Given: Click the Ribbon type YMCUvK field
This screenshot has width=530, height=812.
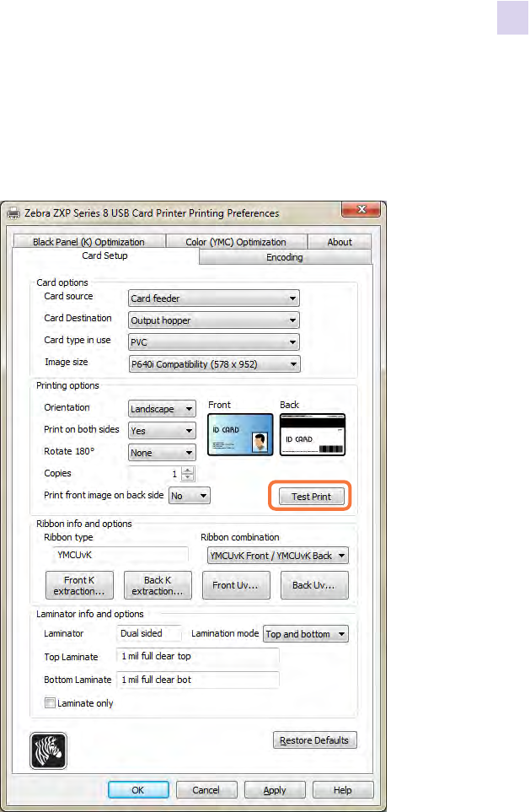Looking at the screenshot, I should coord(120,555).
